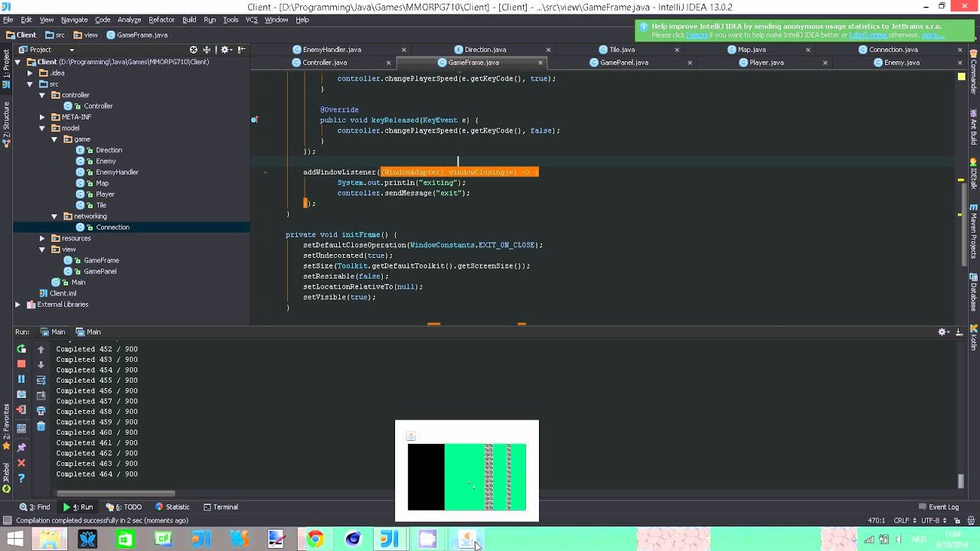Select GamePanel in the project tree
The image size is (980, 551).
click(100, 272)
